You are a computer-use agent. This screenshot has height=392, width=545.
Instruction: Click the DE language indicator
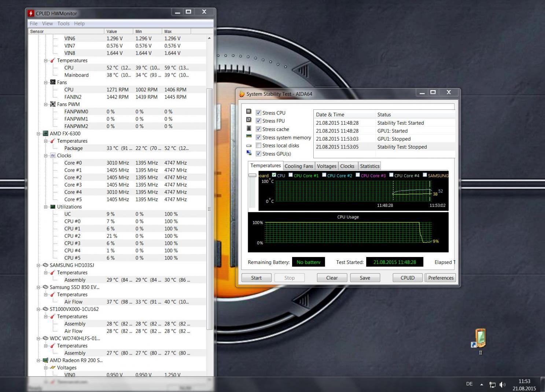(x=469, y=384)
